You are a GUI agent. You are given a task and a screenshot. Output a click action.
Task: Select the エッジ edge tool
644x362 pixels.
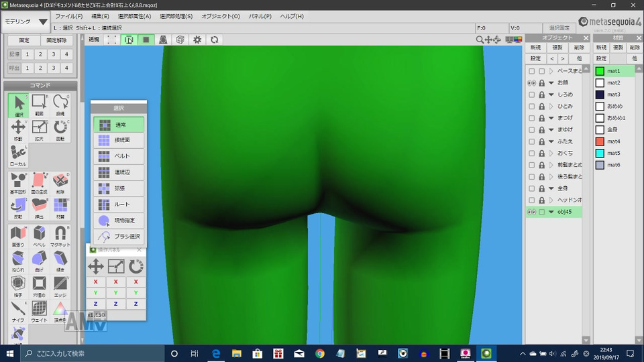point(60,286)
